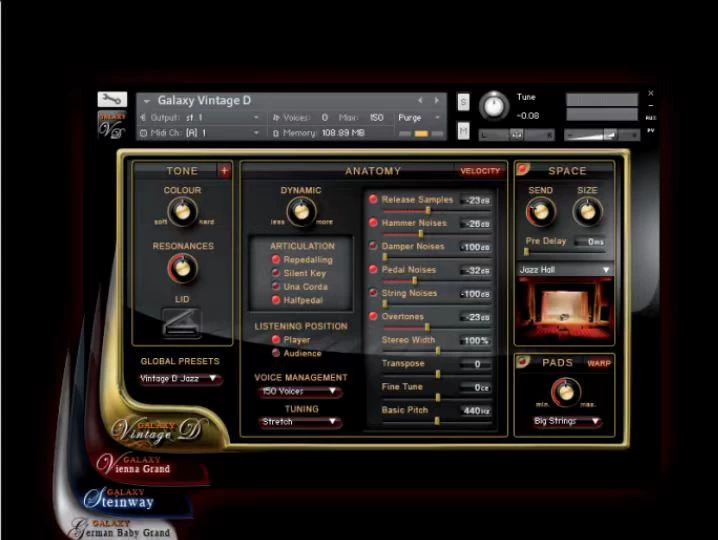The height and width of the screenshot is (540, 718).
Task: Adjust the Hammer Noises slider
Action: pyautogui.click(x=421, y=234)
